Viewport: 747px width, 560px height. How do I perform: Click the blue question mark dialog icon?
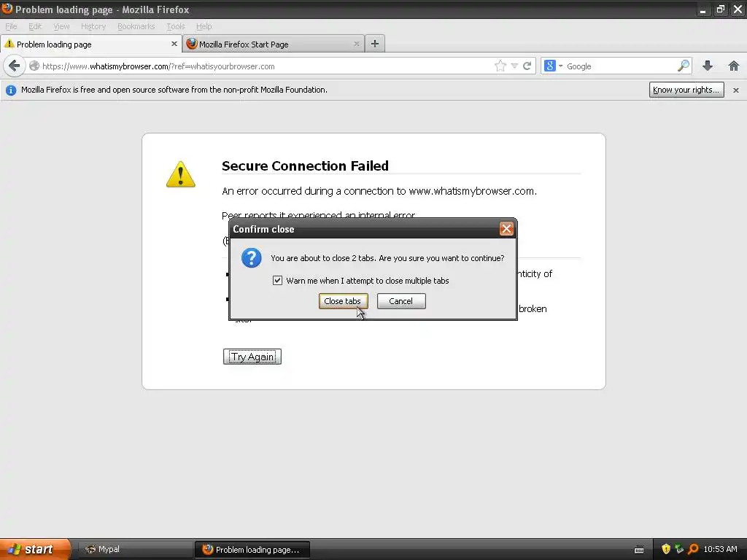click(251, 257)
